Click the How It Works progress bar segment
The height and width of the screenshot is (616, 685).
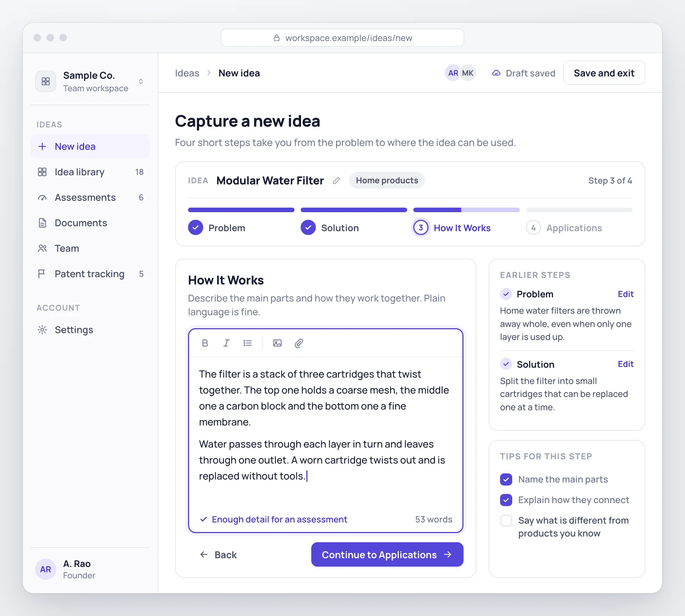click(466, 210)
